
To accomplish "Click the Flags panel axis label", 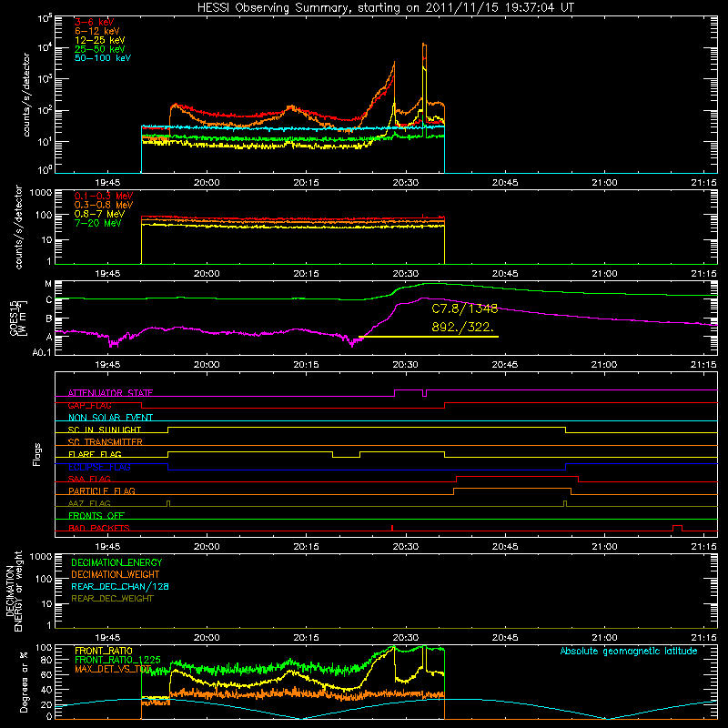I will pos(37,454).
